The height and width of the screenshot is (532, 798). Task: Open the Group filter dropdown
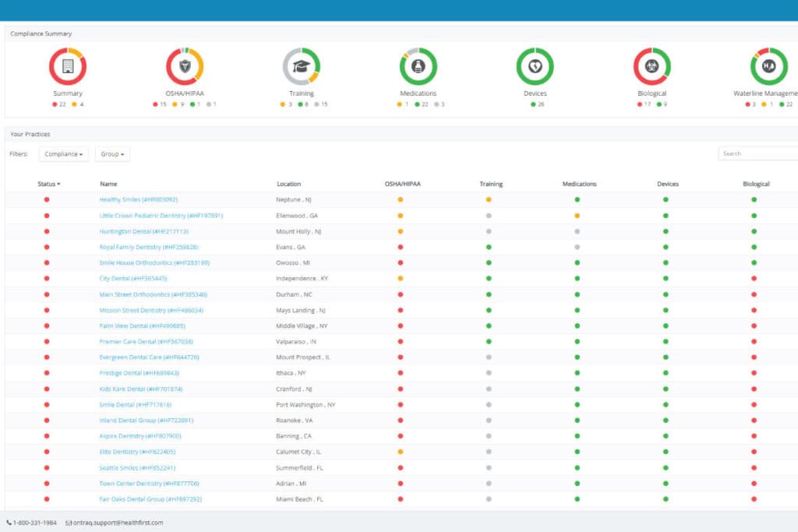click(x=112, y=154)
